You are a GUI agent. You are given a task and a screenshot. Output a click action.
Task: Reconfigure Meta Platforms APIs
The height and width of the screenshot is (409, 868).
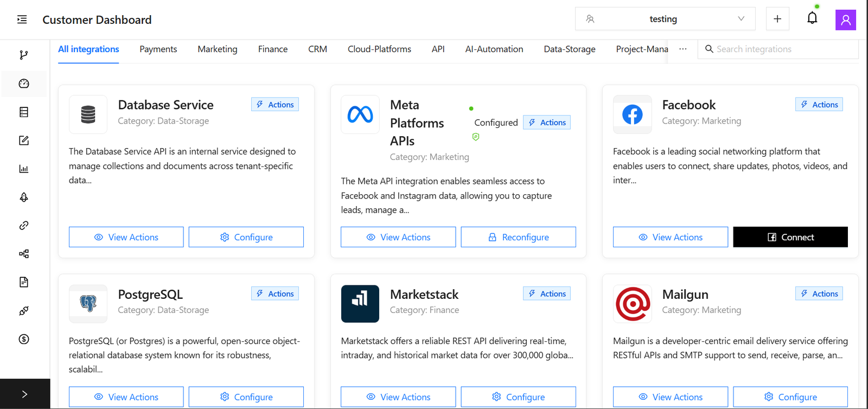518,237
